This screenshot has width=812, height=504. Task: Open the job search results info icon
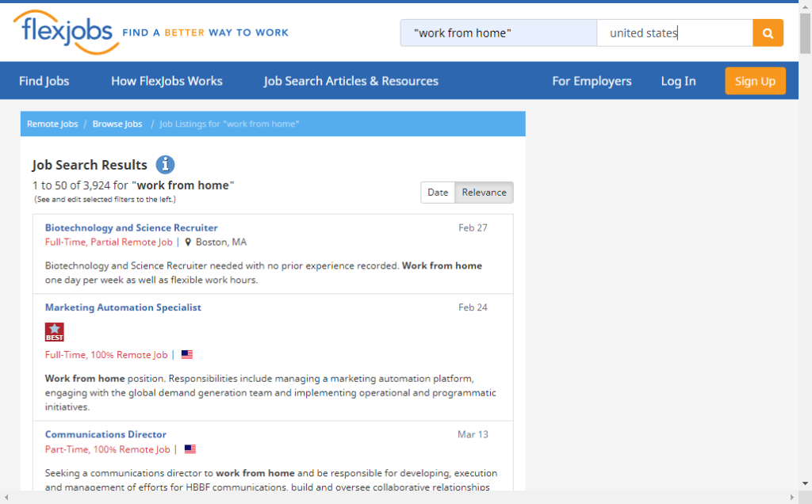tap(165, 165)
